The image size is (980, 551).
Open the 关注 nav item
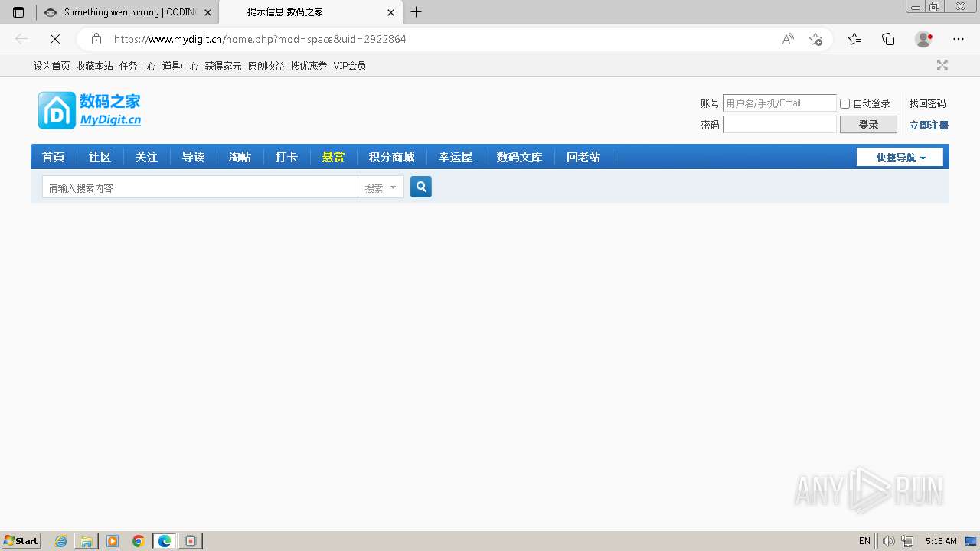pyautogui.click(x=146, y=157)
